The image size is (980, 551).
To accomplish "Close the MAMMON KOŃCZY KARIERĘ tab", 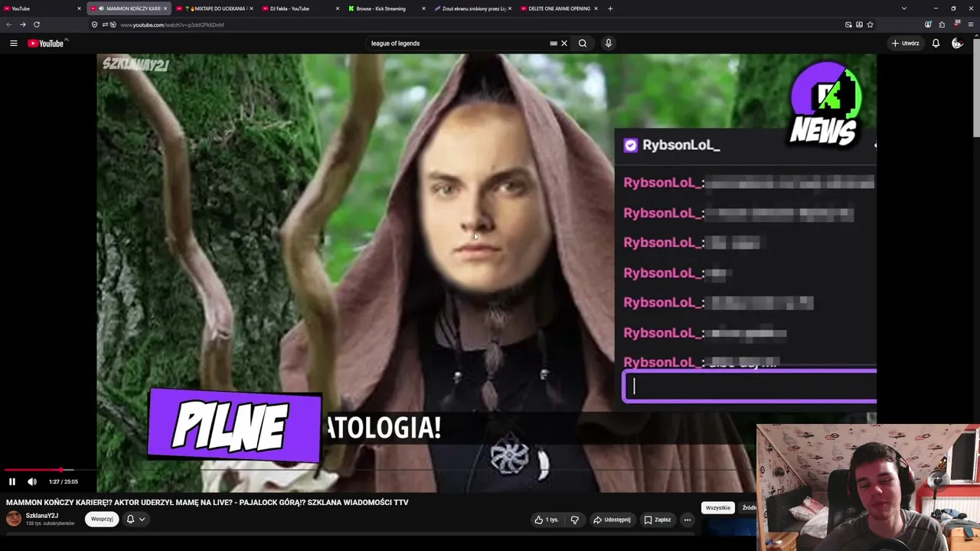I will point(165,8).
